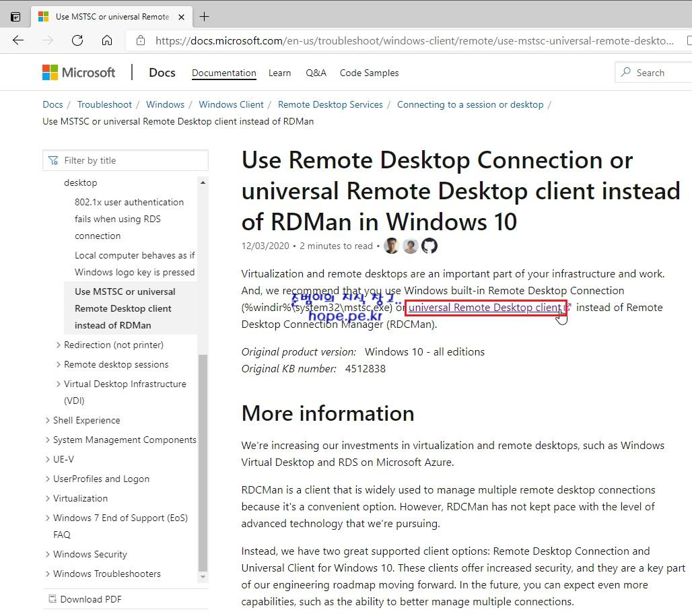Click the GitHub contributor icon

429,246
